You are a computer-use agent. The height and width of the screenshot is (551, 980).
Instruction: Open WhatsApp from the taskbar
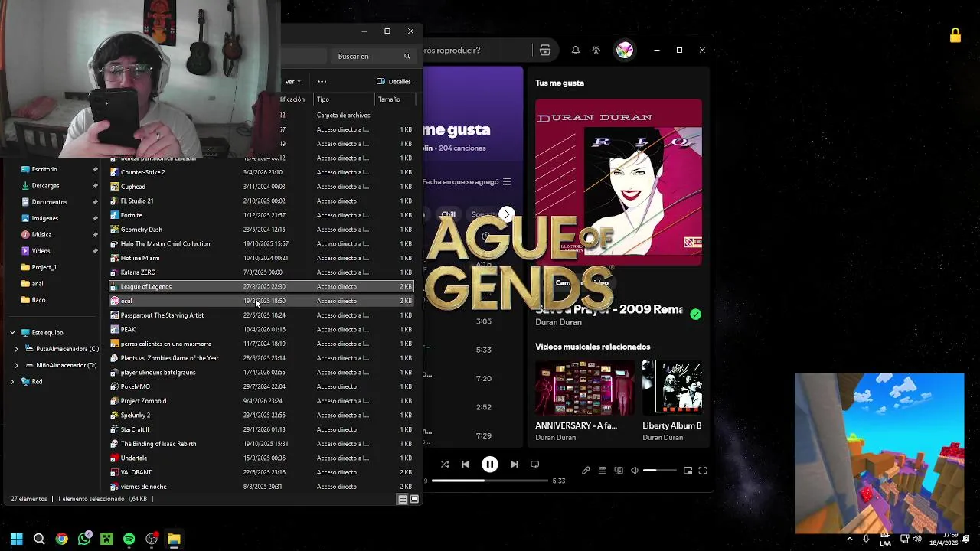point(84,539)
